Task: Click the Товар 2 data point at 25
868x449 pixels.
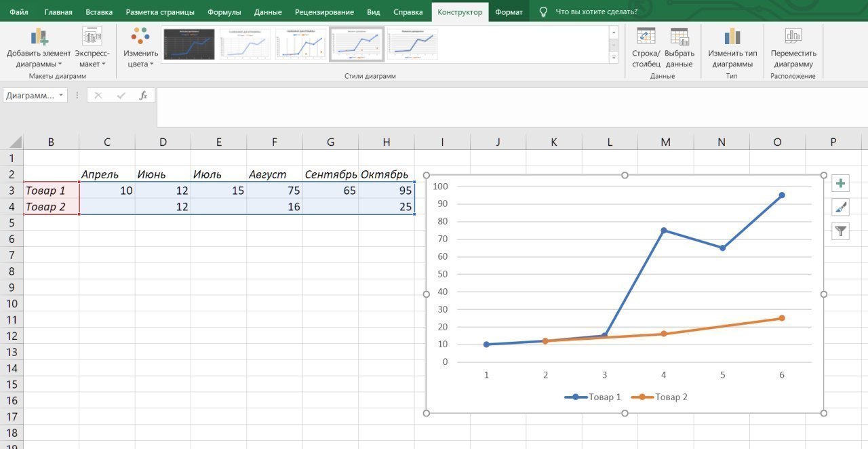Action: pyautogui.click(x=782, y=318)
